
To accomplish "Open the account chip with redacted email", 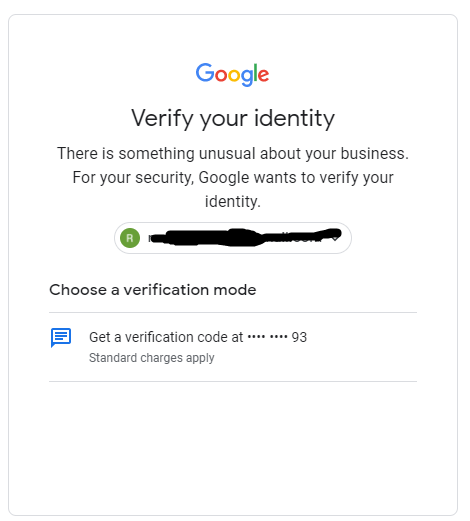I will [233, 238].
